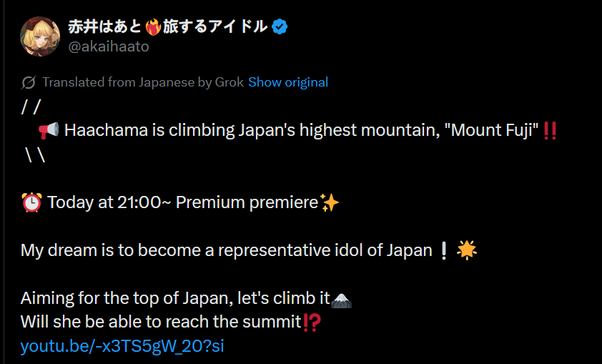Click the blue verified badge
Screen dimensions: 602x364
[281, 27]
